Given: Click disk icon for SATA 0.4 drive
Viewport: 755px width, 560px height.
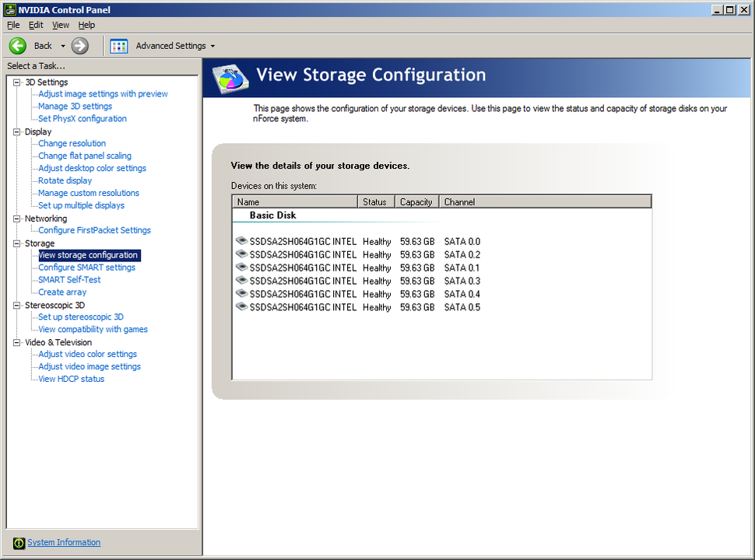Looking at the screenshot, I should tap(241, 292).
